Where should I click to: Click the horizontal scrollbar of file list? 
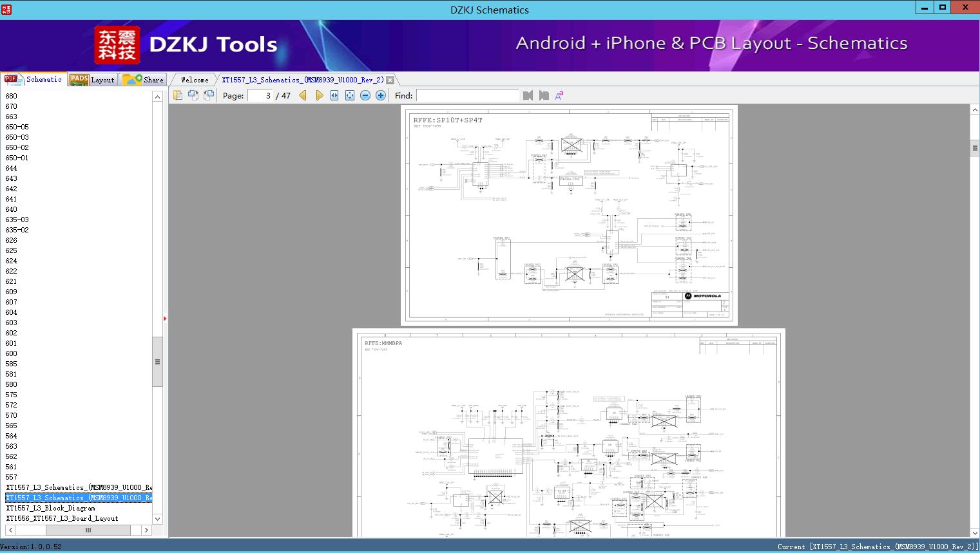click(88, 530)
